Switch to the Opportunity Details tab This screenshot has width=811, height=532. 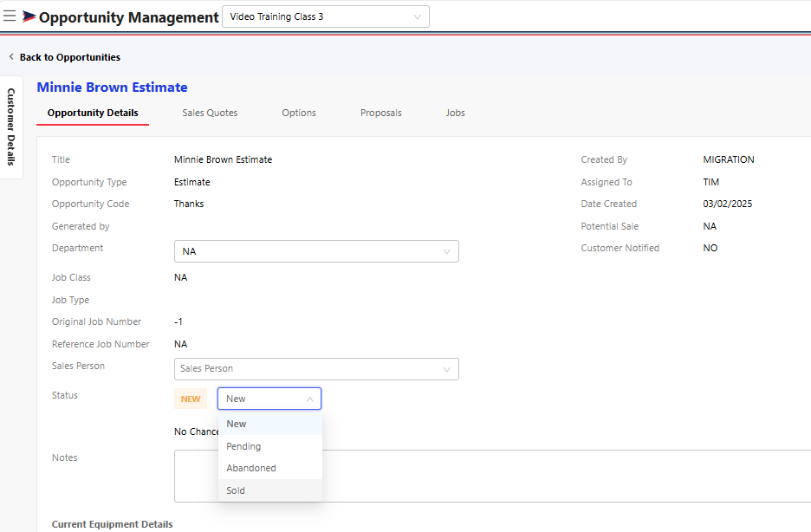93,113
